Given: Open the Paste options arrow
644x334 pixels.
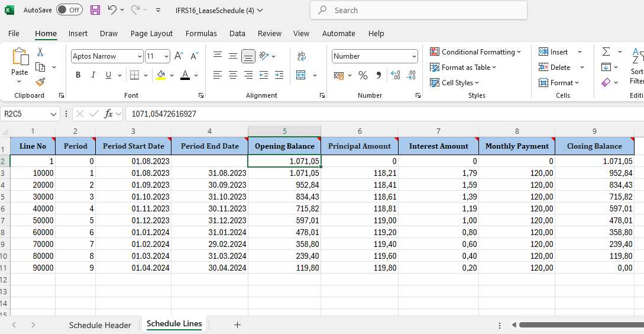Looking at the screenshot, I should point(20,82).
